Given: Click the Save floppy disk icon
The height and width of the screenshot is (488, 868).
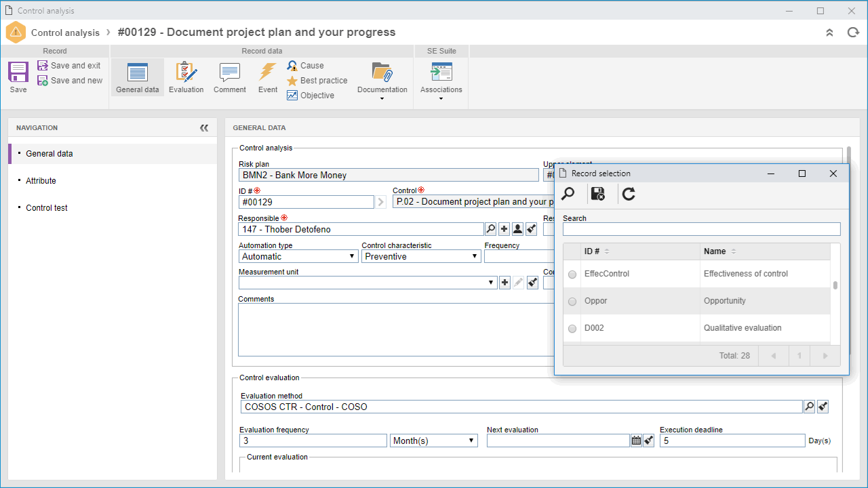Looking at the screenshot, I should (18, 72).
